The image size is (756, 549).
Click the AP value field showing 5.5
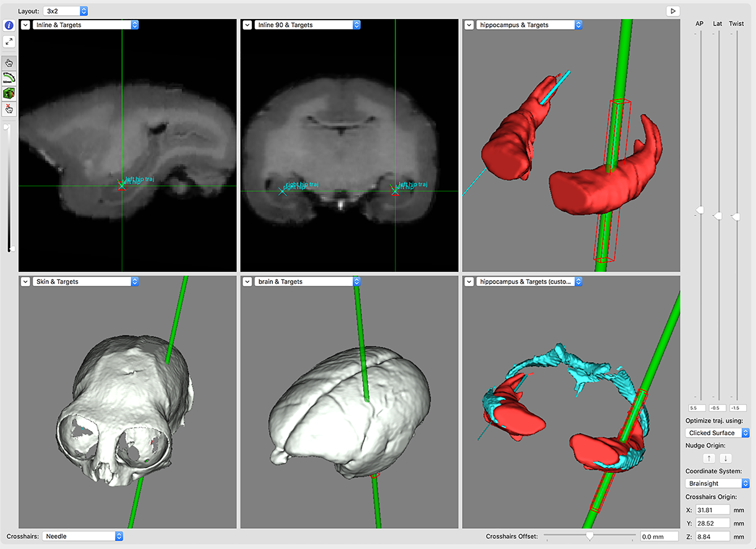pyautogui.click(x=697, y=408)
